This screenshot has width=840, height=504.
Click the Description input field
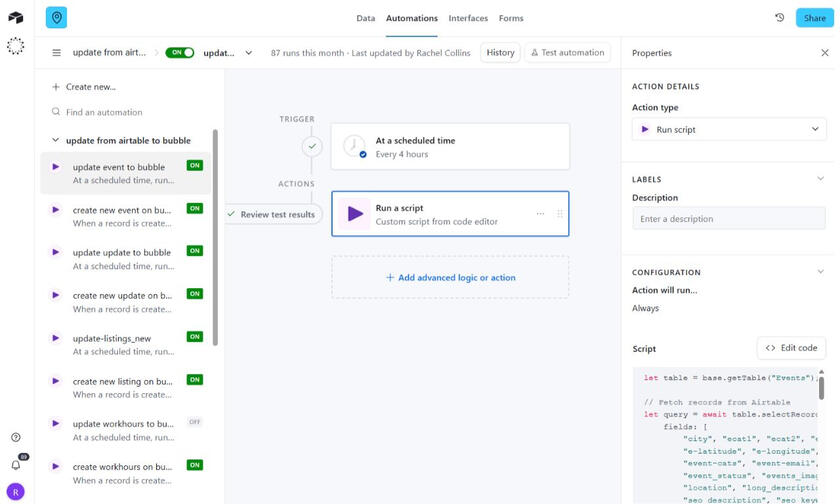point(728,219)
